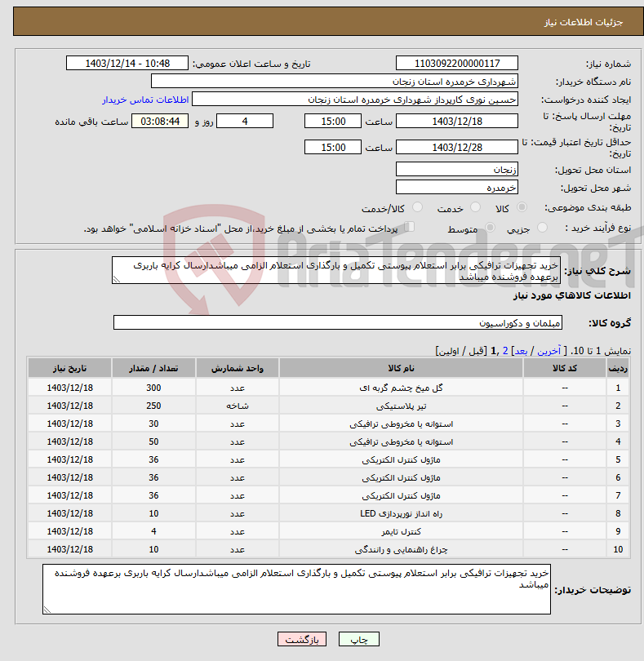Viewport: 644px width, 661px height.
Task: Click quantity 50 in row 4
Action: coord(153,441)
